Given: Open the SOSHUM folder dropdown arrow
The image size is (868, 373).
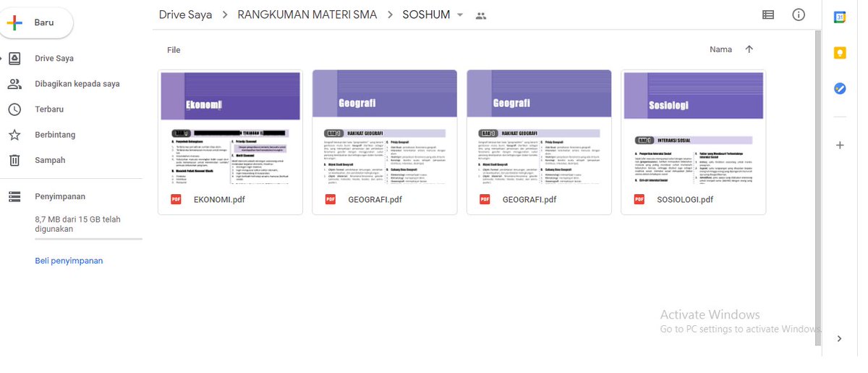Looking at the screenshot, I should tap(459, 15).
